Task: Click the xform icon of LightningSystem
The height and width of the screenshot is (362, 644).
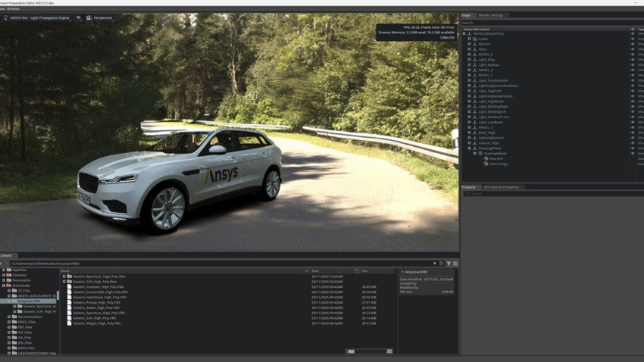Action: tap(475, 138)
